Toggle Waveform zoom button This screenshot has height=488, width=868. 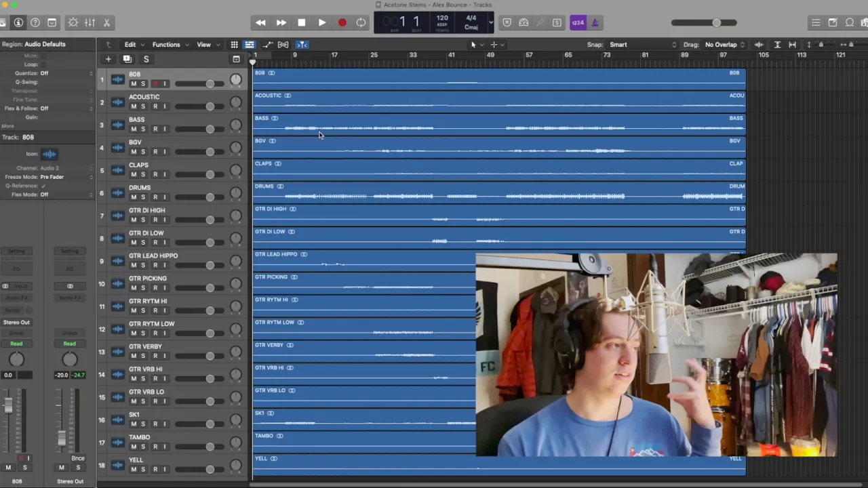(x=759, y=45)
